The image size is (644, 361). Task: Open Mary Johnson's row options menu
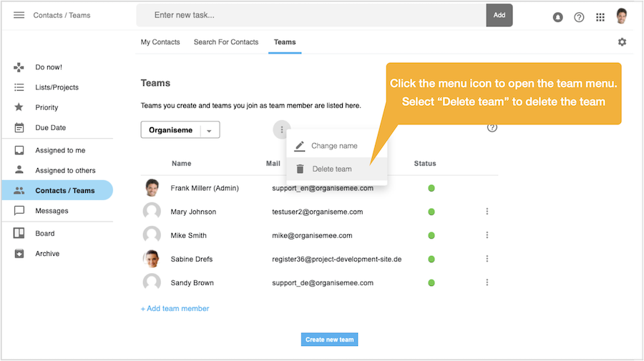coord(487,212)
